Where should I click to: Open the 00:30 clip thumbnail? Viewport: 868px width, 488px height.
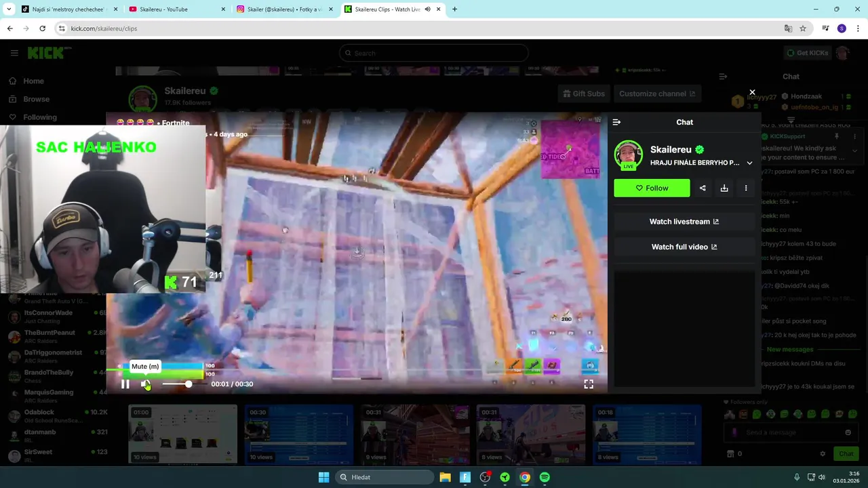299,434
